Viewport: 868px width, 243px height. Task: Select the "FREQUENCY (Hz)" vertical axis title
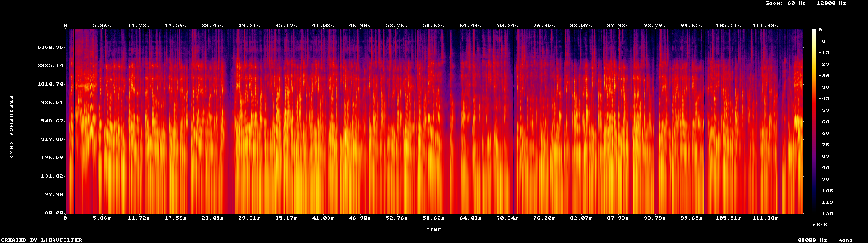(12, 127)
